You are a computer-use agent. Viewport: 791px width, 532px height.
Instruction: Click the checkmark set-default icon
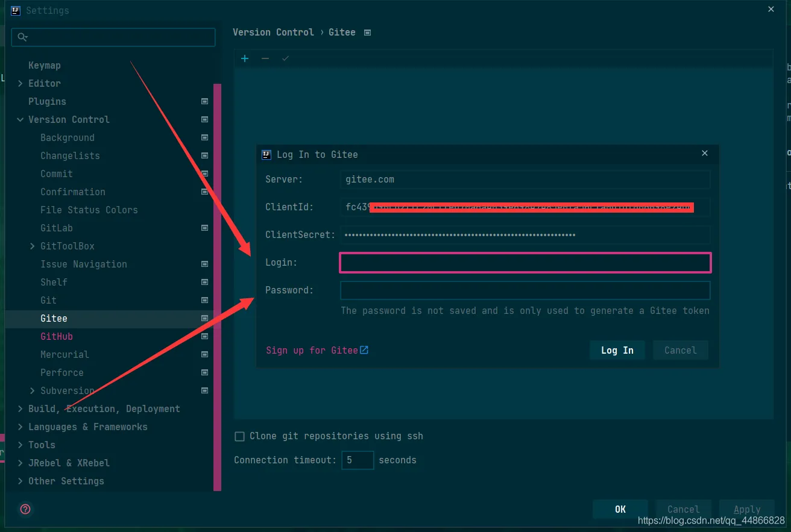coord(286,58)
